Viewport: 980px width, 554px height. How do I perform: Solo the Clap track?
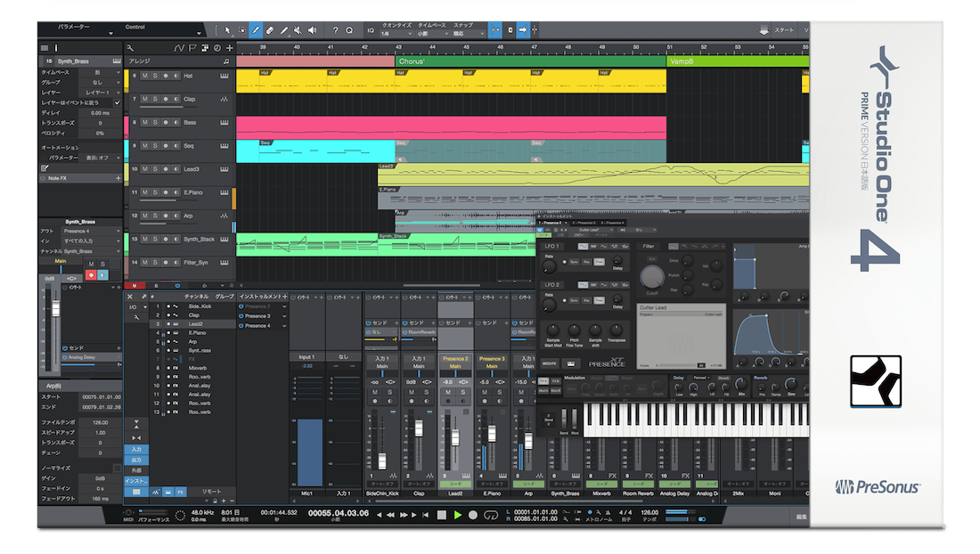155,99
